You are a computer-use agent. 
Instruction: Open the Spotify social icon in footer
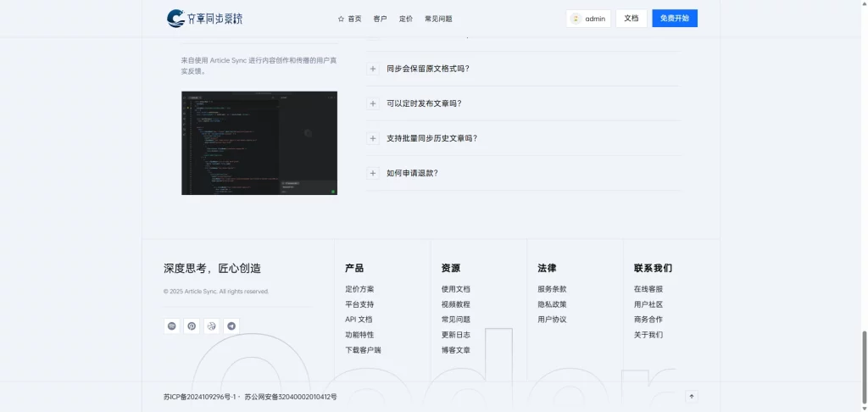(171, 326)
